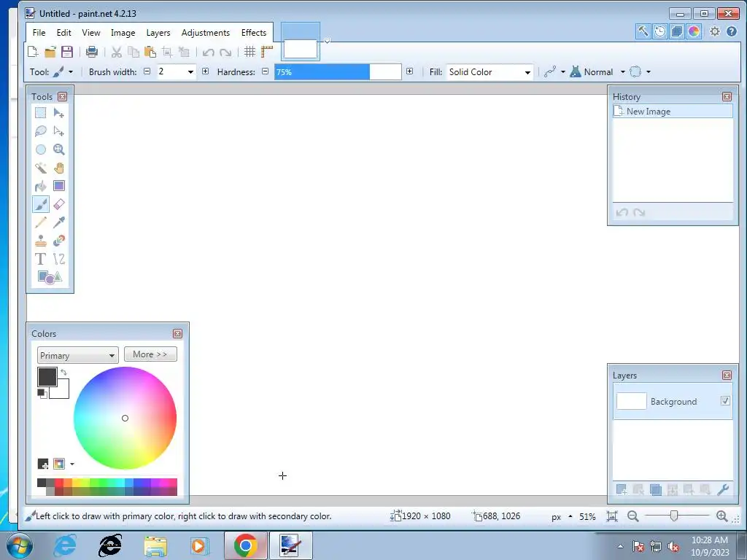Select the Gradient tool

click(58, 186)
